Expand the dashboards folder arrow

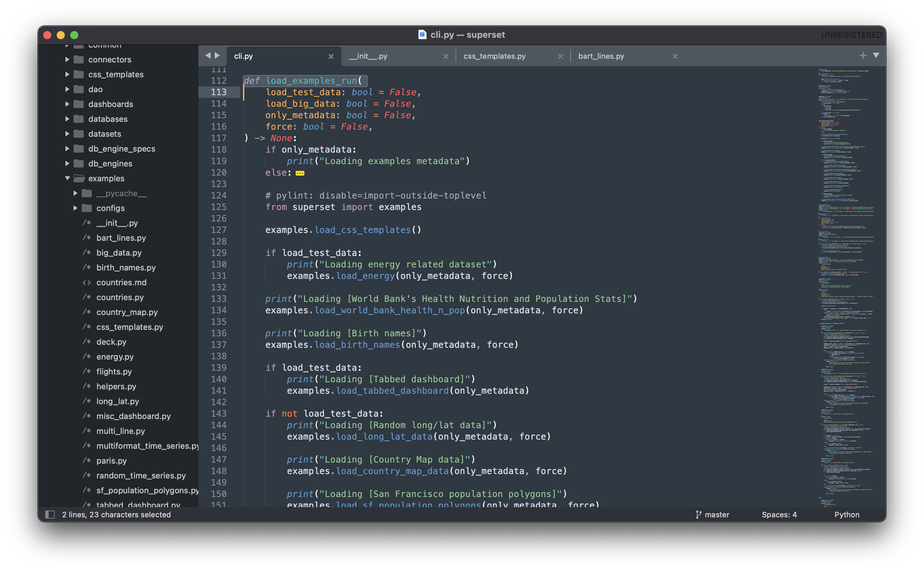click(x=67, y=104)
